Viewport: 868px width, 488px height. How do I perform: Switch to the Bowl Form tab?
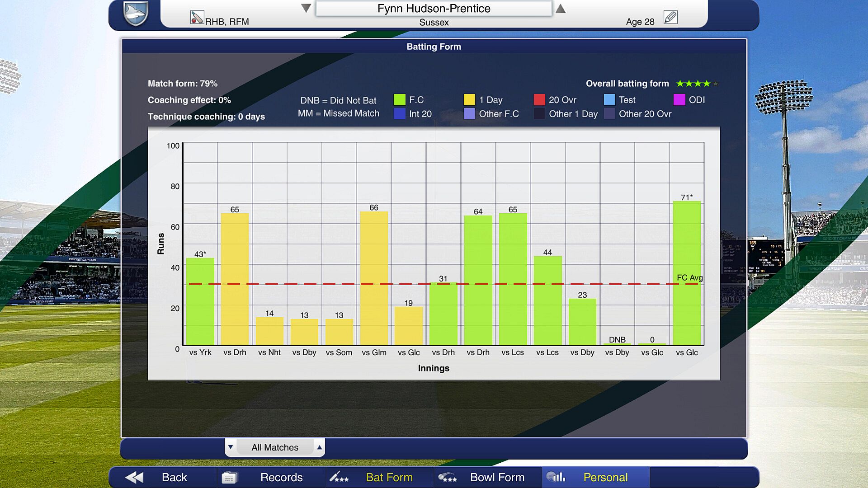pyautogui.click(x=497, y=477)
